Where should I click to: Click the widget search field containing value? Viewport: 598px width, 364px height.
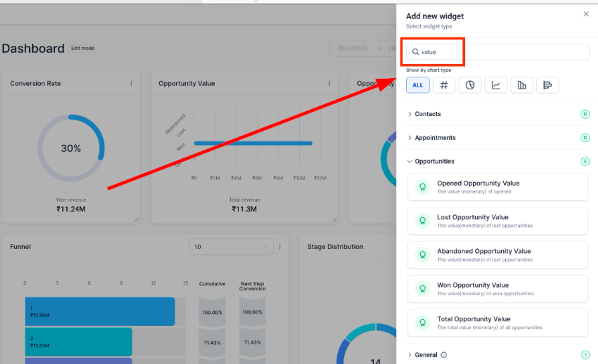tap(498, 52)
